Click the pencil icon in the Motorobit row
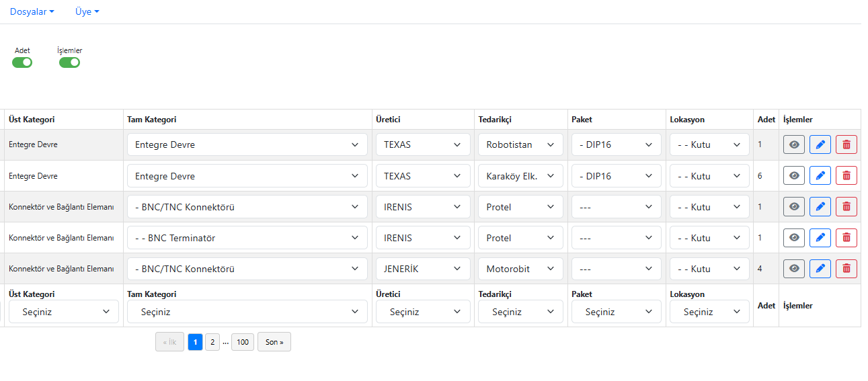Image resolution: width=868 pixels, height=381 pixels. pos(820,268)
